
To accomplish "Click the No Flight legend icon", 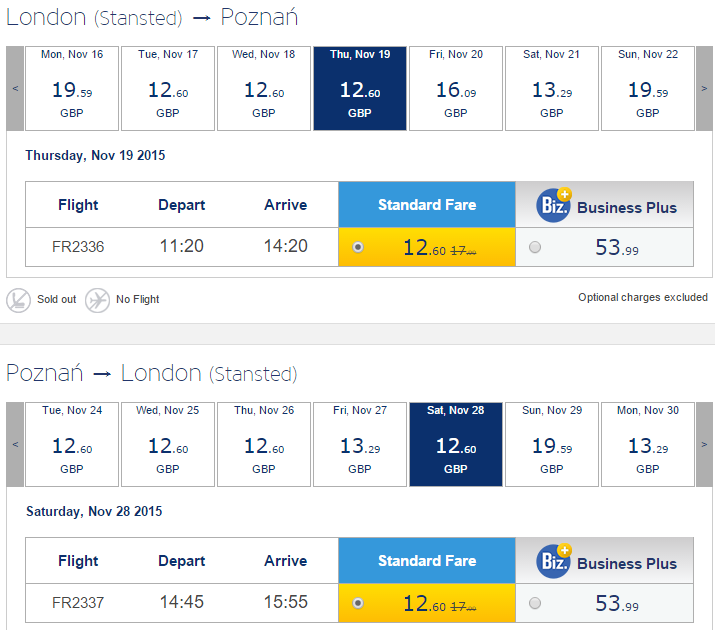I will [x=97, y=299].
